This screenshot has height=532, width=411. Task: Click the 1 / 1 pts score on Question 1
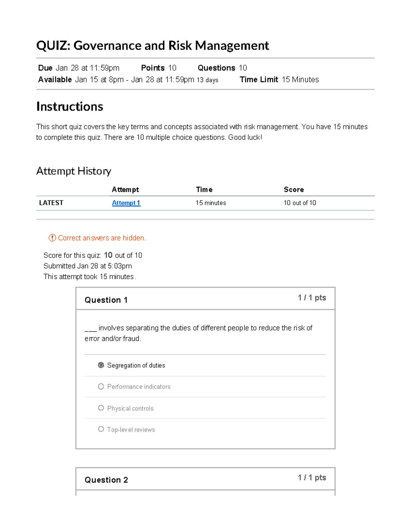[x=312, y=298]
